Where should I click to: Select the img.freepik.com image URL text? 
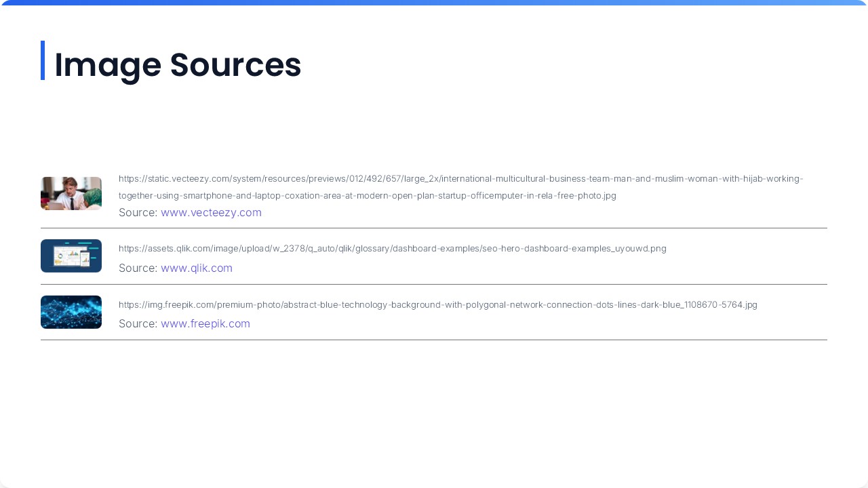tap(437, 305)
